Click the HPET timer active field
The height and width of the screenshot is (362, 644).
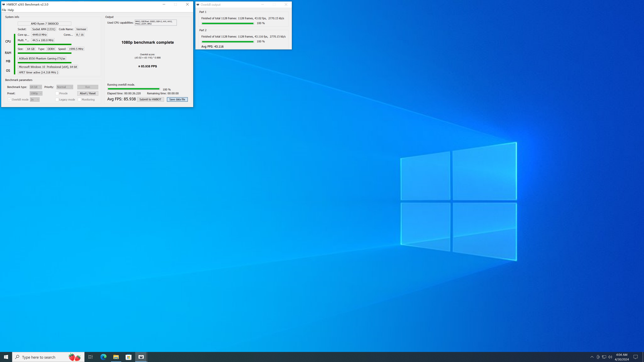click(x=38, y=72)
